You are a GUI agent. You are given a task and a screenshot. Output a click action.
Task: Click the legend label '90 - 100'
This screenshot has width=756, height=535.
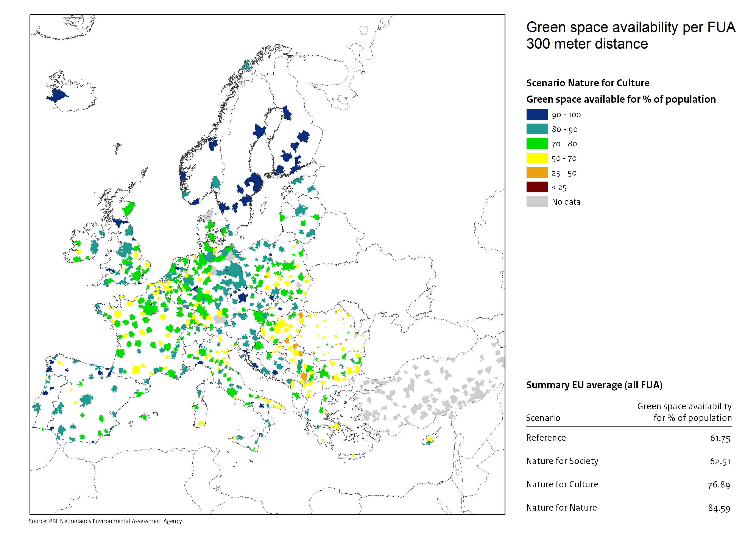tap(566, 115)
